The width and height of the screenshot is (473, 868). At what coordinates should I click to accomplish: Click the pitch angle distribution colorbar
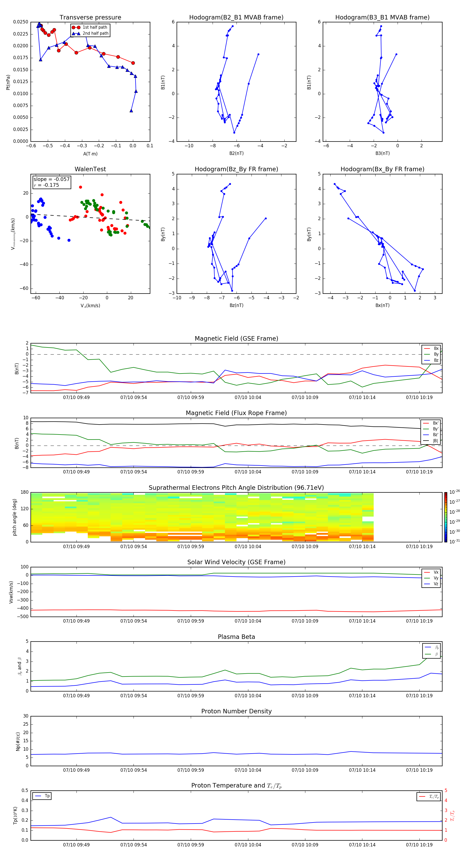tap(446, 517)
